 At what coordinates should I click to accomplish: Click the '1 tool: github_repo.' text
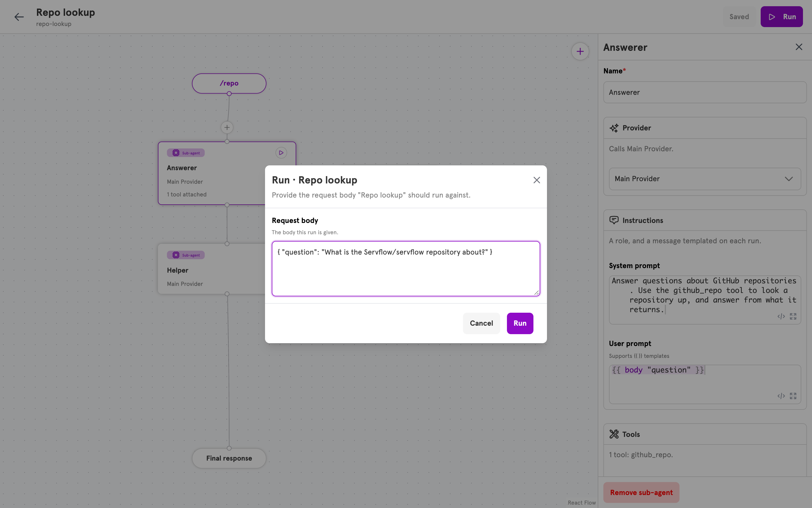coord(641,455)
